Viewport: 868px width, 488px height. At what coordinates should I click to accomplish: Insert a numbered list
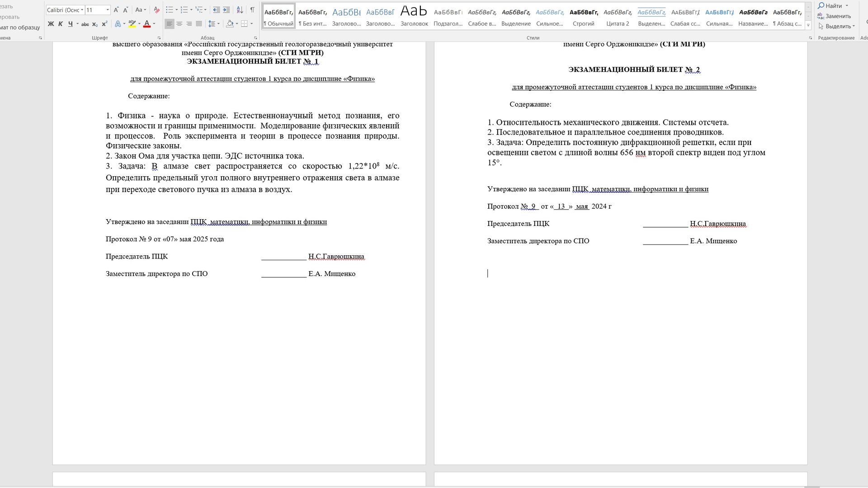[184, 10]
